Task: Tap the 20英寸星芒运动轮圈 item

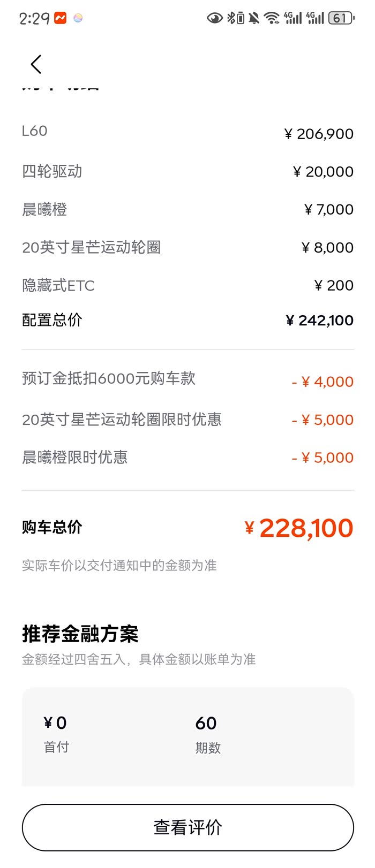Action: [x=187, y=247]
